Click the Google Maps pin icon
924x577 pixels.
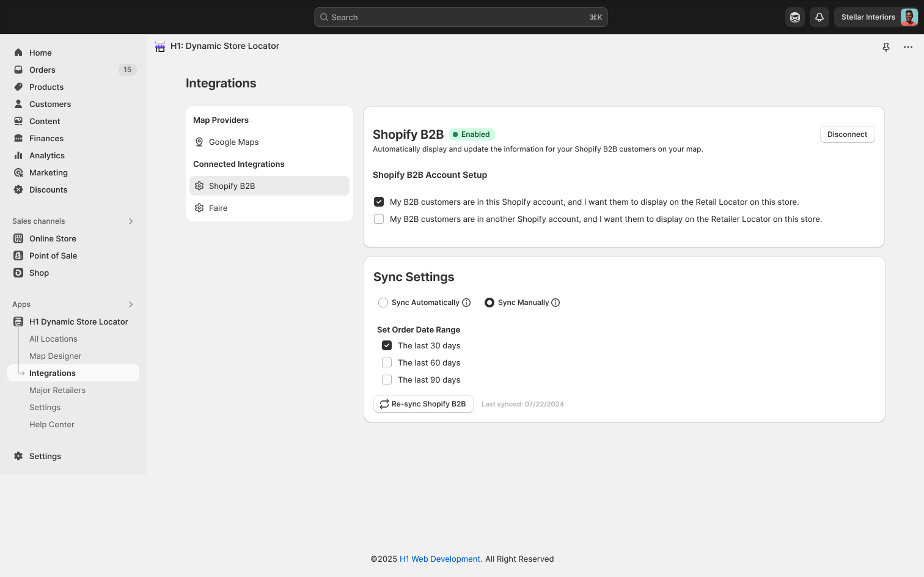pos(199,142)
